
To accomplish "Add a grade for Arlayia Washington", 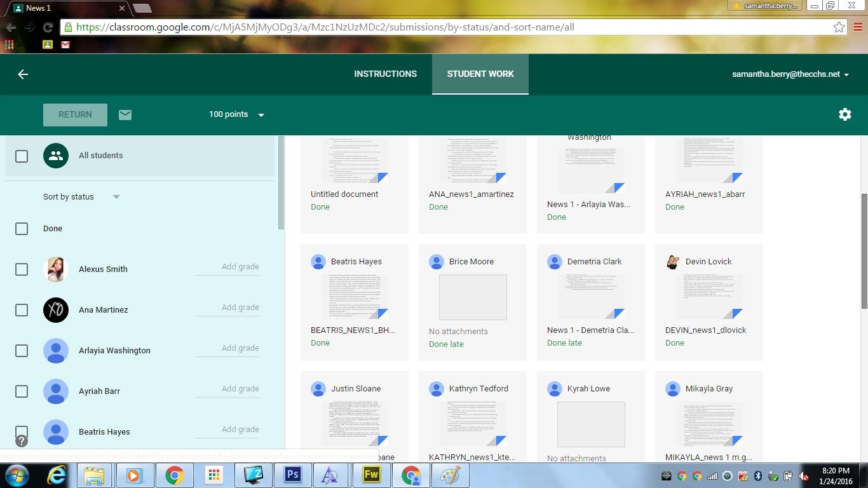I will pyautogui.click(x=227, y=348).
